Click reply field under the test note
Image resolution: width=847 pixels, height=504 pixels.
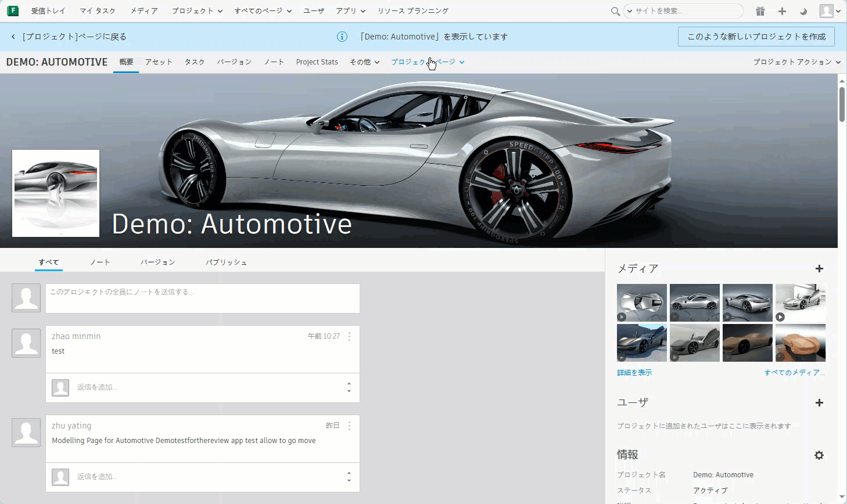tap(209, 387)
